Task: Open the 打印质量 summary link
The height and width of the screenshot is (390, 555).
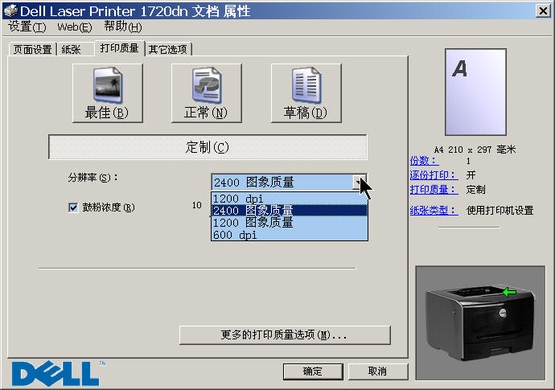Action: pos(433,189)
